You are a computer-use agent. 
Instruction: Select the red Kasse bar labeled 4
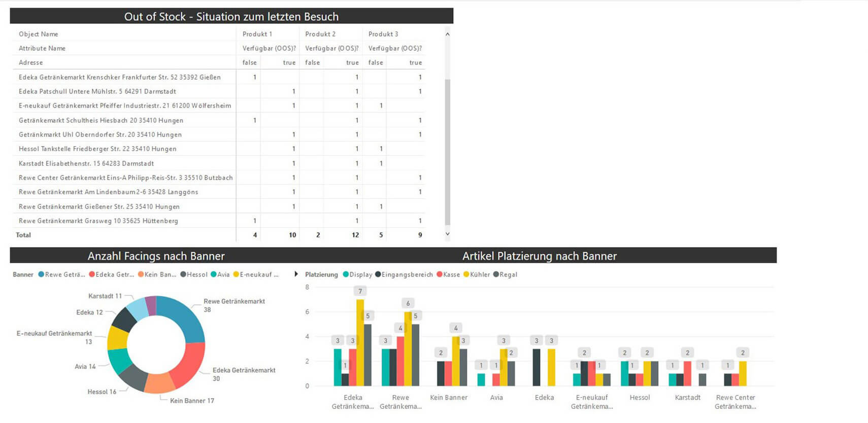[x=400, y=361]
